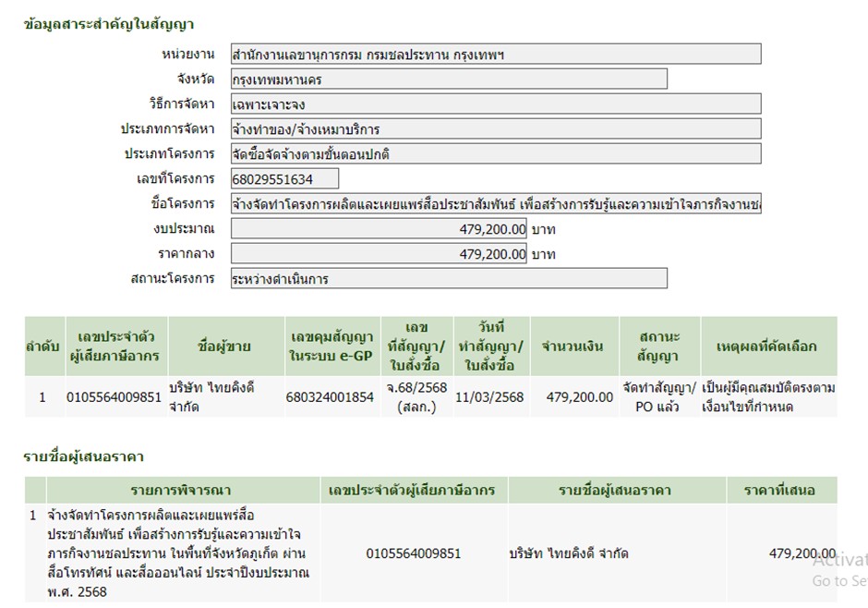Click the ประเภทโครงการ field
Viewport: 868px width, 608px height.
pyautogui.click(x=496, y=154)
